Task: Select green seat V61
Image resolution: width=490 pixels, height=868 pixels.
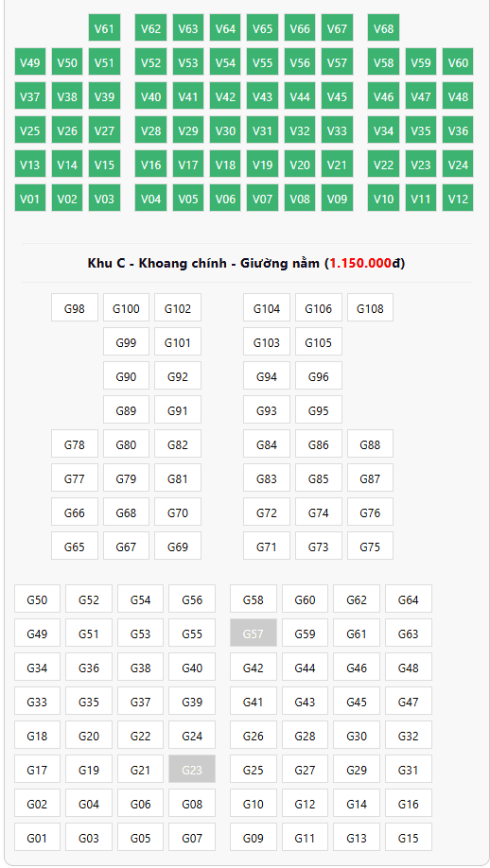Action: pos(104,27)
